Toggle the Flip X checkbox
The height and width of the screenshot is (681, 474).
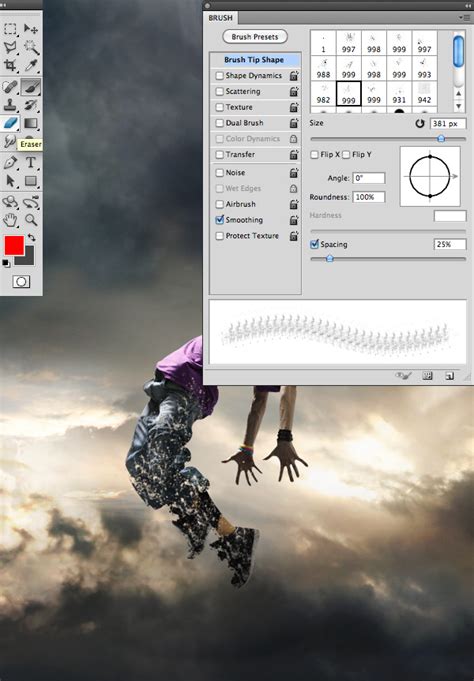(314, 155)
